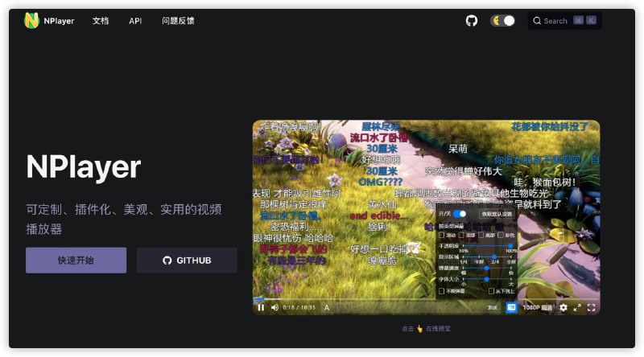This screenshot has width=644, height=357.
Task: Click the 恢复默认设置 button
Action: [x=497, y=214]
